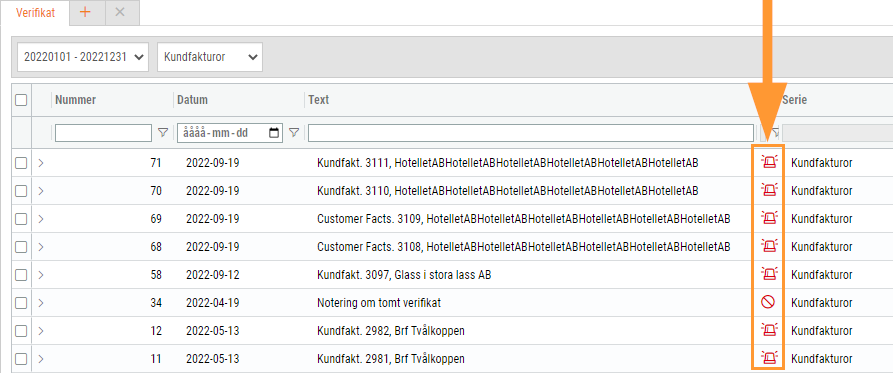Toggle the select-all checkbox in header

point(21,100)
